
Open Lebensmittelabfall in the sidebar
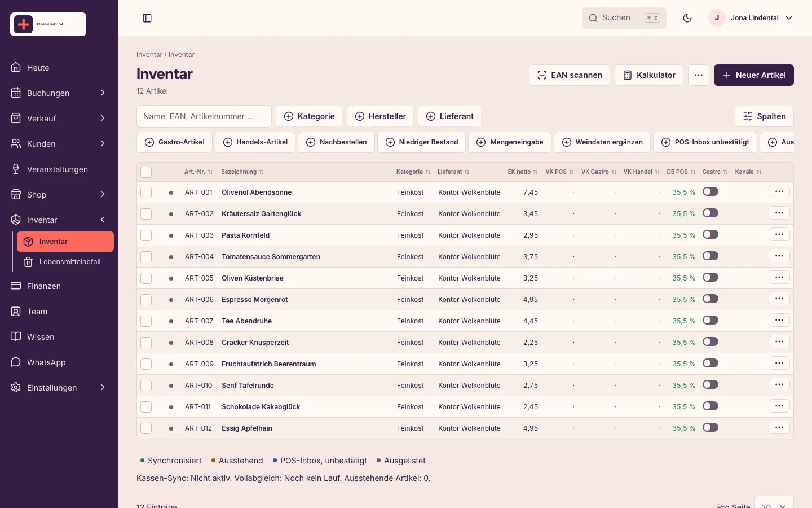coord(65,262)
